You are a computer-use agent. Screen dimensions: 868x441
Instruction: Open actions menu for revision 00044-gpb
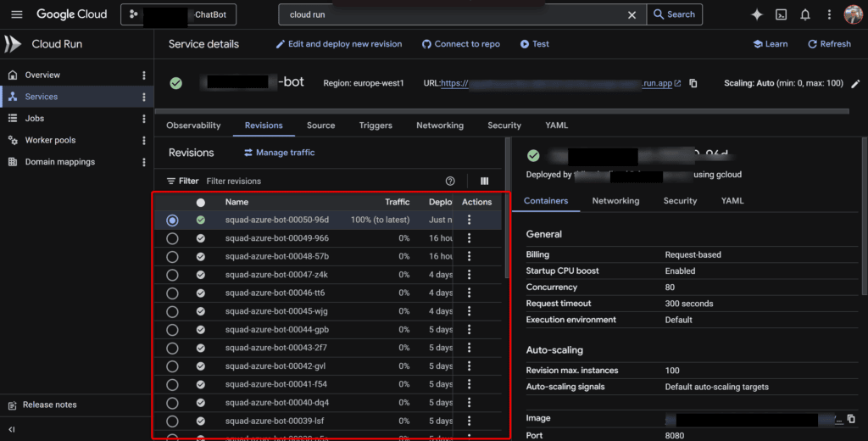(x=469, y=329)
